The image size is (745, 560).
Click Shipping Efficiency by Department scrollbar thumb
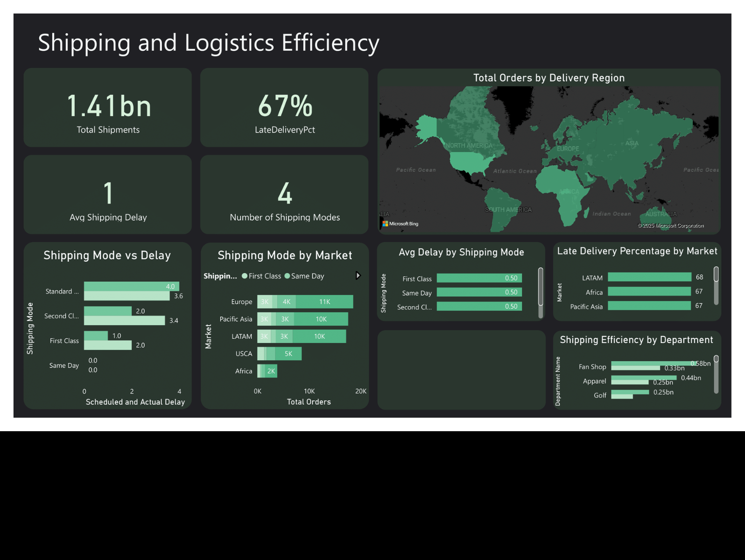(716, 359)
